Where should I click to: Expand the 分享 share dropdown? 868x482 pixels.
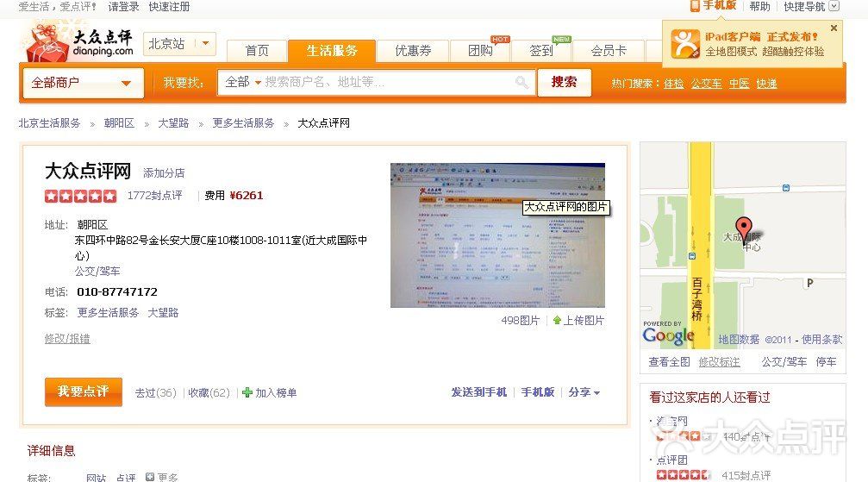[584, 392]
